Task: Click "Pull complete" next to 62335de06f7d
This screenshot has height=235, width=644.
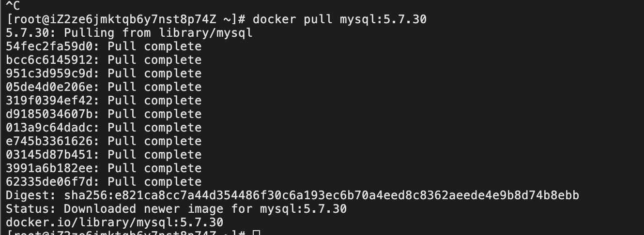Action: [x=154, y=182]
